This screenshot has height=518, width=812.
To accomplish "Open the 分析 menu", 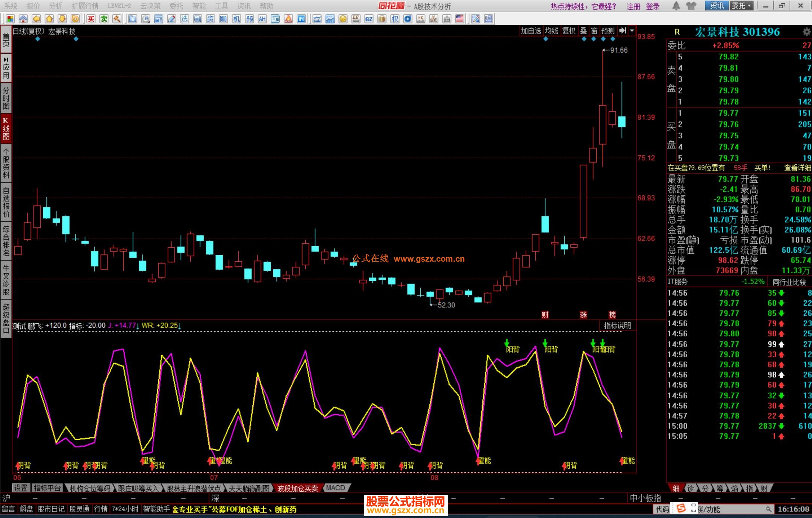I will point(56,6).
